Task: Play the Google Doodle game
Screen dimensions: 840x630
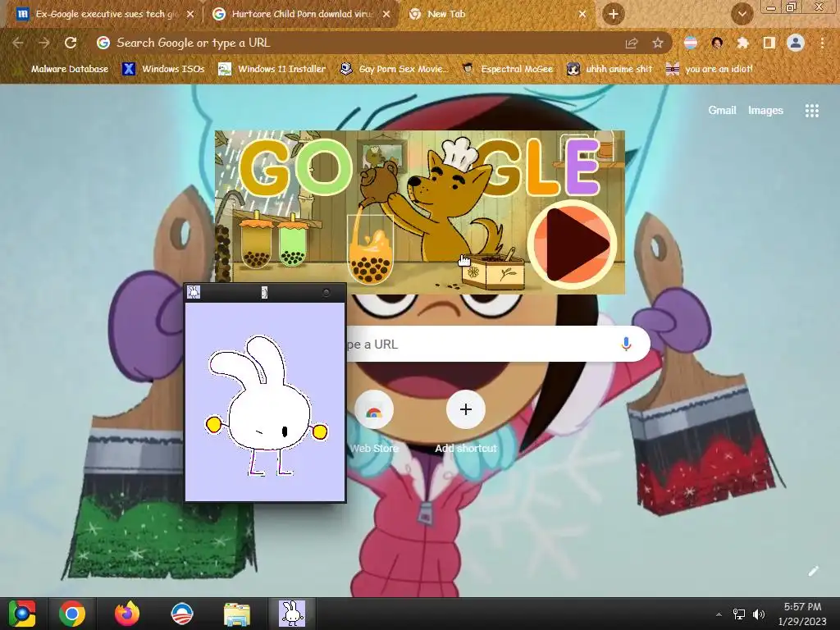Action: point(572,244)
